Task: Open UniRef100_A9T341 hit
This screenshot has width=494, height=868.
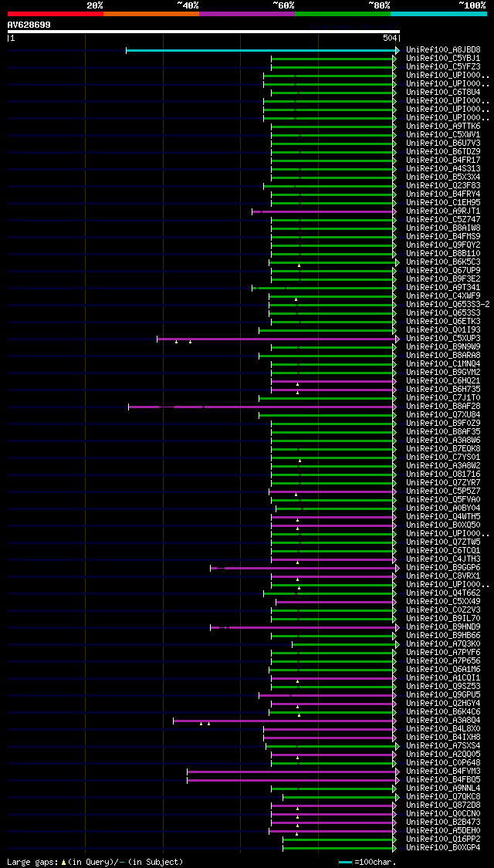Action: (x=443, y=287)
